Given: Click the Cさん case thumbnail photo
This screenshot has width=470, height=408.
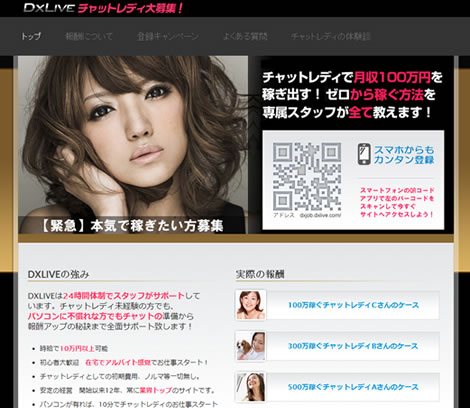Looking at the screenshot, I should (x=251, y=305).
